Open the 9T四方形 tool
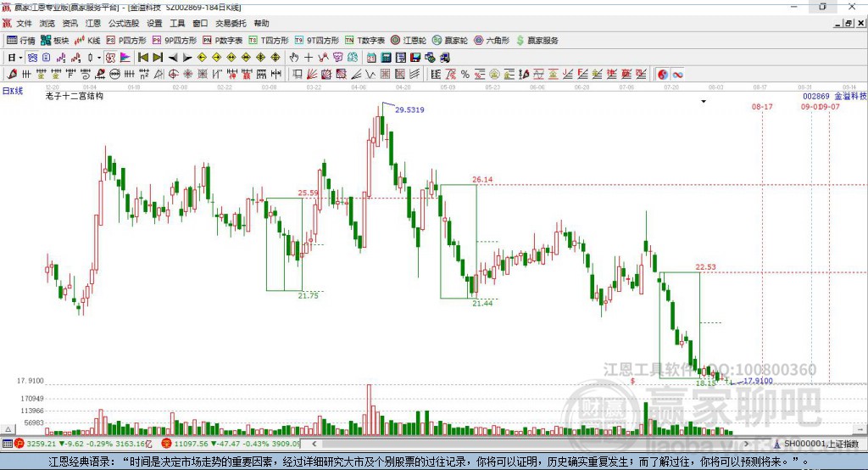The height and width of the screenshot is (470, 868). click(x=316, y=41)
